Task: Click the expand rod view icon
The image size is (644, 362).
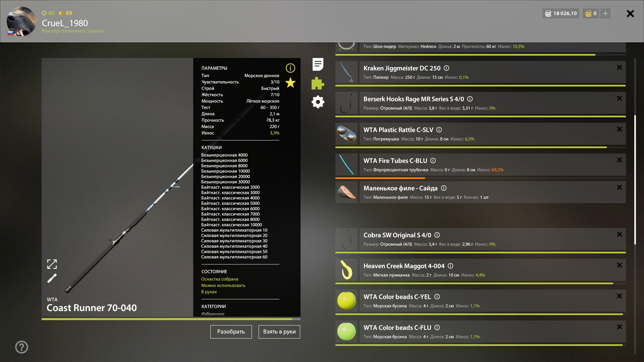Action: coord(52,264)
